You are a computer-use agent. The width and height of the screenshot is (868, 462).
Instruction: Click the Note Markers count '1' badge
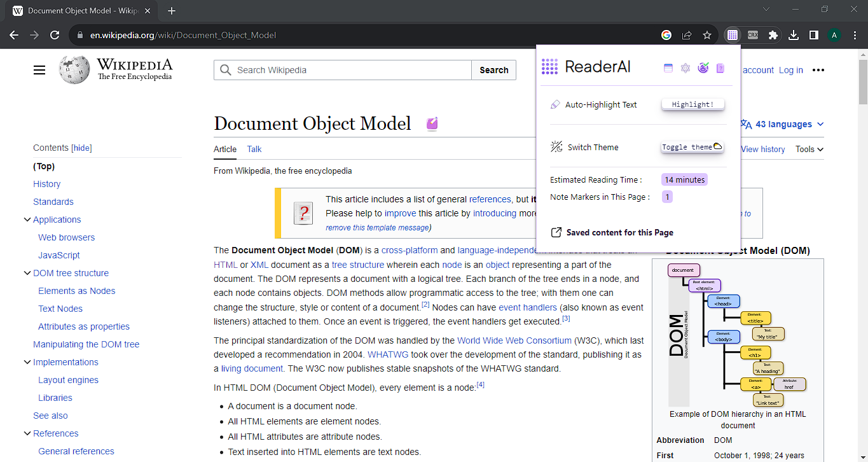[667, 197]
